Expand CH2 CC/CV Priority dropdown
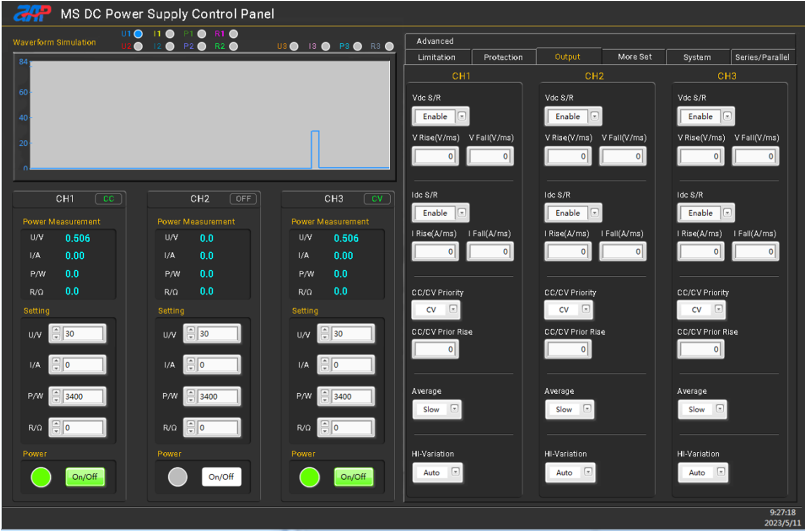 [586, 309]
